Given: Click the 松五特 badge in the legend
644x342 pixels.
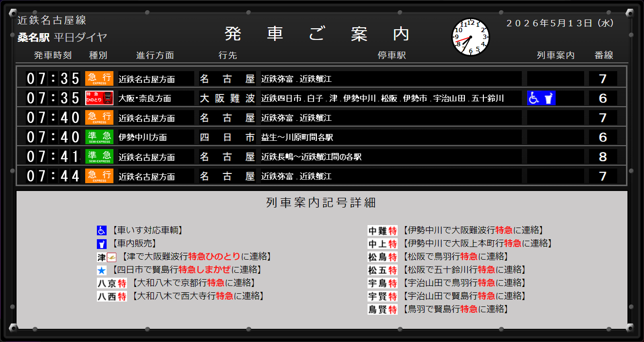Looking at the screenshot, I should click(383, 270).
